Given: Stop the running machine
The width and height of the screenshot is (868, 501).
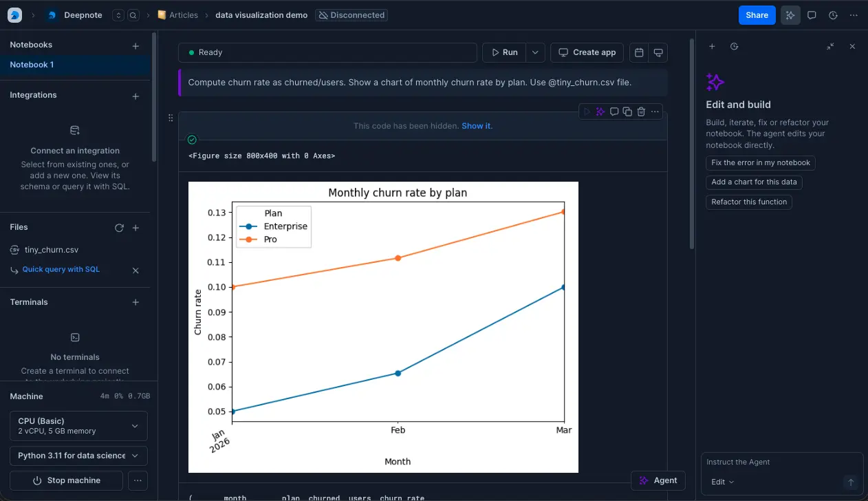Looking at the screenshot, I should (x=67, y=480).
